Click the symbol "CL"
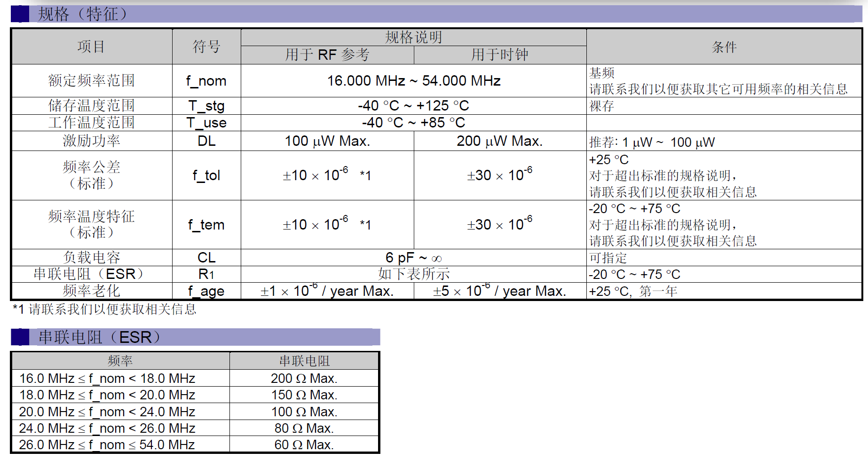Image resolution: width=868 pixels, height=460 pixels. pos(206,257)
